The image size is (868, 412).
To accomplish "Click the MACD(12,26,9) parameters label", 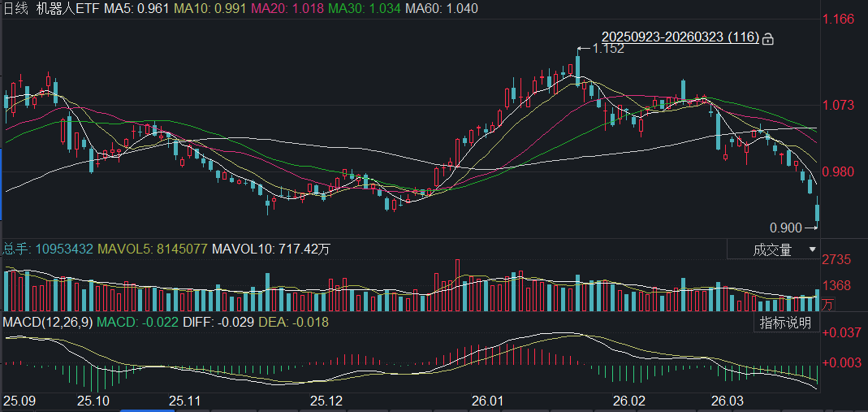I will (46, 322).
